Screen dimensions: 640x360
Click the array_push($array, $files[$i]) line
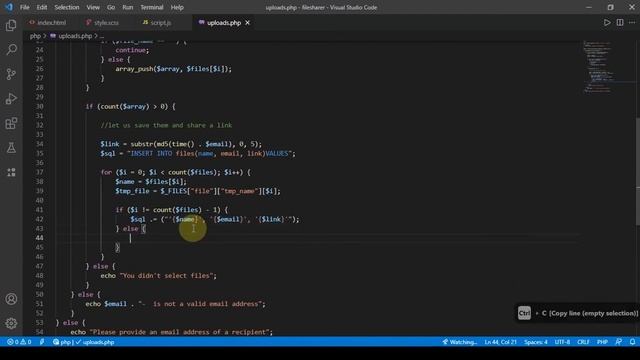click(173, 69)
